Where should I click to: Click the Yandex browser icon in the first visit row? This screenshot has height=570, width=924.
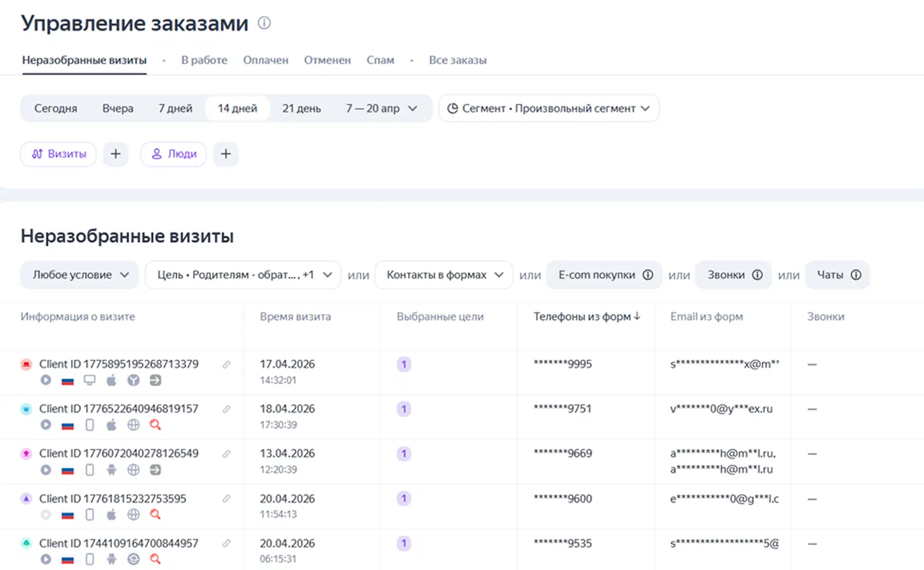click(x=133, y=380)
